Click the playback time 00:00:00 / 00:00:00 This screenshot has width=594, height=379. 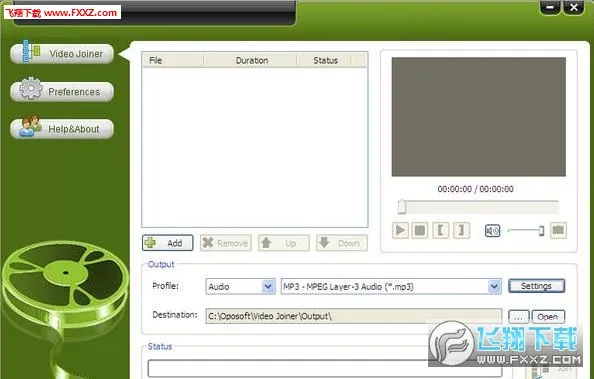click(475, 189)
